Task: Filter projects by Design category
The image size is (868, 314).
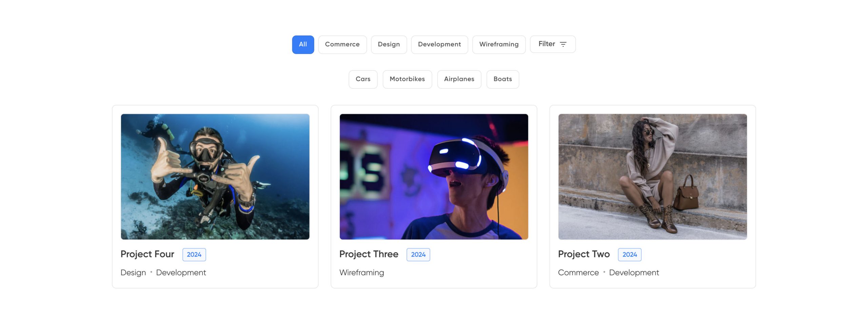Action: click(x=389, y=44)
